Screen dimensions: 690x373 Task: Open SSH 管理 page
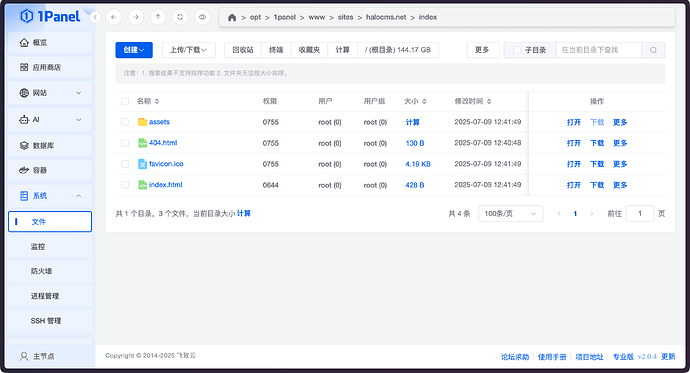point(50,321)
